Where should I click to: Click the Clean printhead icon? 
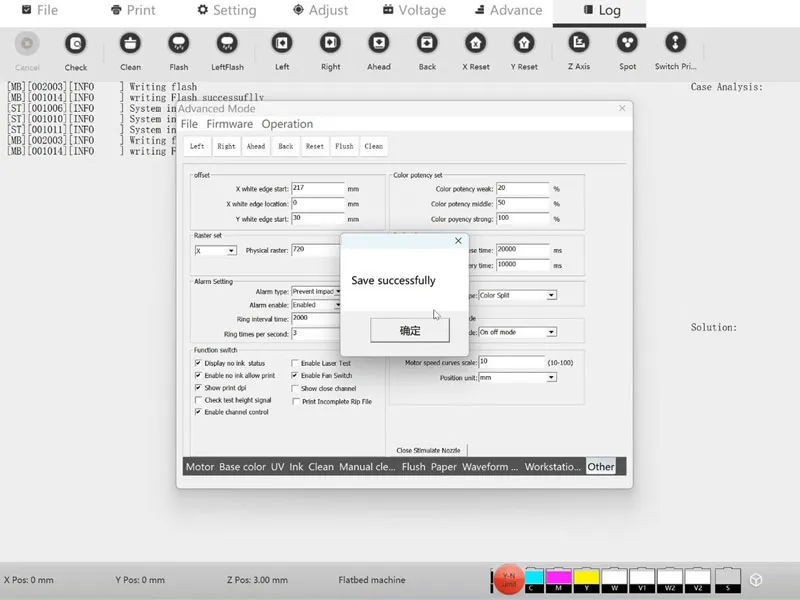pos(130,45)
